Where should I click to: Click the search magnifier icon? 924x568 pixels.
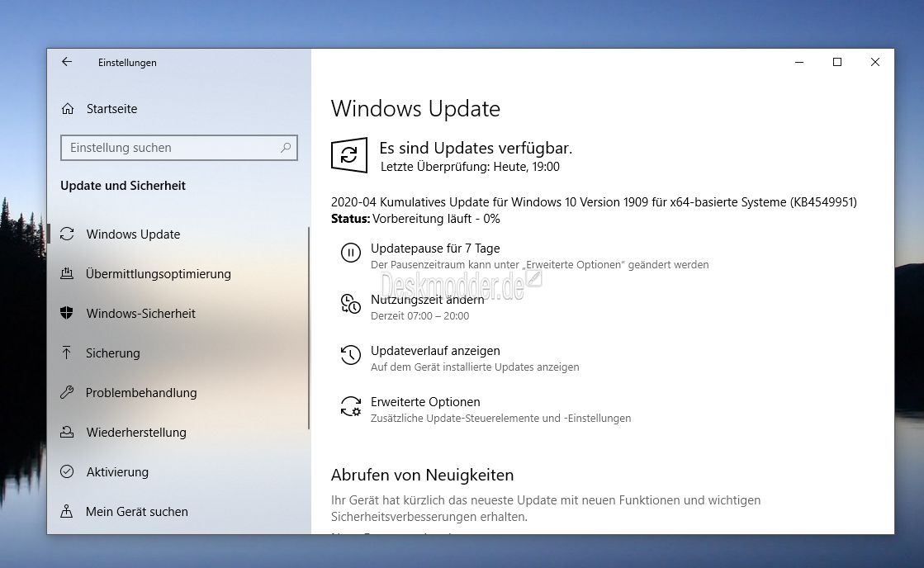(x=286, y=147)
